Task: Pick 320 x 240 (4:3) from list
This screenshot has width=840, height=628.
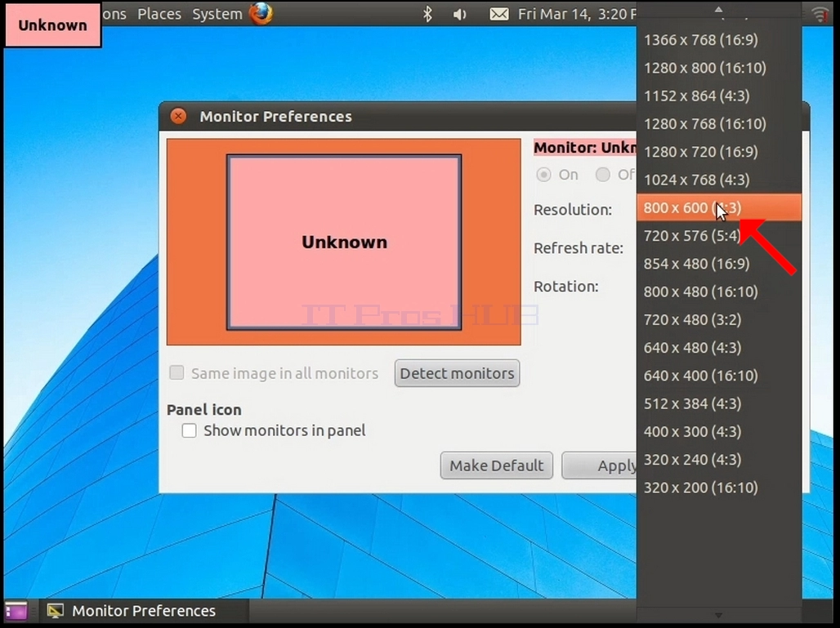Action: coord(719,459)
